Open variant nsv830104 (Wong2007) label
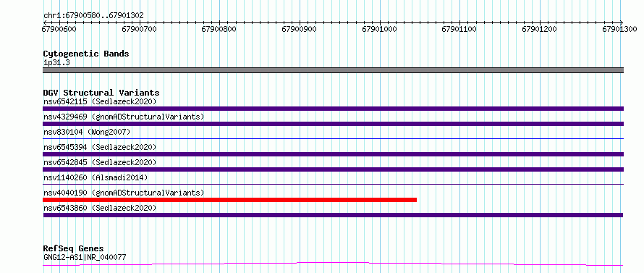The width and height of the screenshot is (644, 273). [87, 132]
